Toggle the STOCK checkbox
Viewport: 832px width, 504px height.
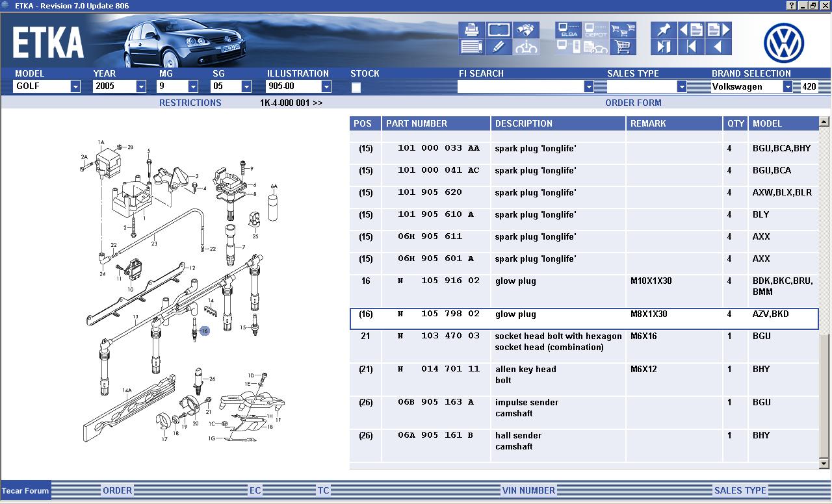click(356, 87)
